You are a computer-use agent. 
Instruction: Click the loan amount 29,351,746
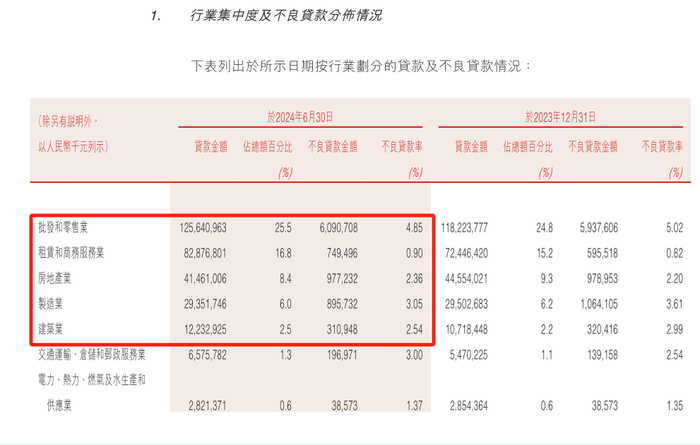205,304
